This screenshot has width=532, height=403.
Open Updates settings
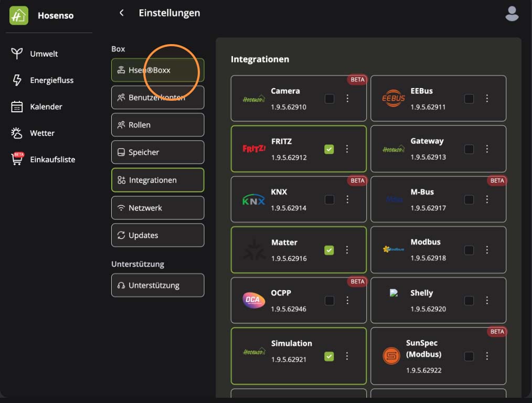158,235
